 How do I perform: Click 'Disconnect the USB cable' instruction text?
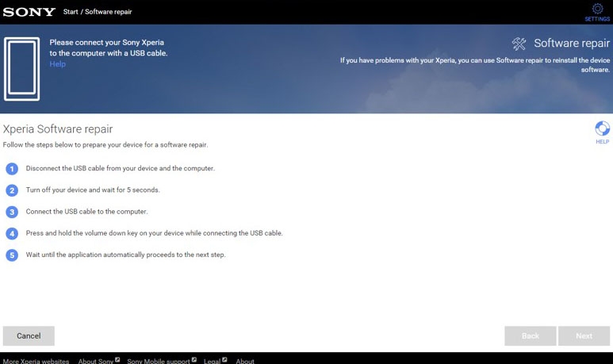pyautogui.click(x=121, y=168)
